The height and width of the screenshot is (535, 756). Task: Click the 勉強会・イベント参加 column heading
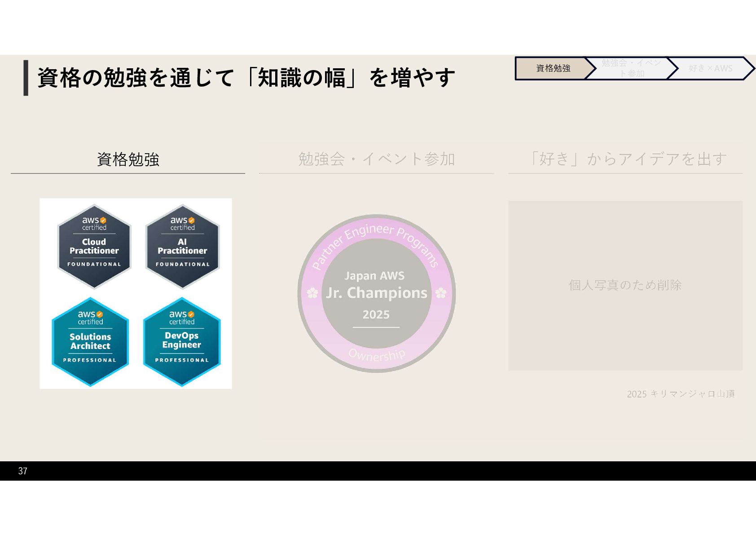pos(376,159)
